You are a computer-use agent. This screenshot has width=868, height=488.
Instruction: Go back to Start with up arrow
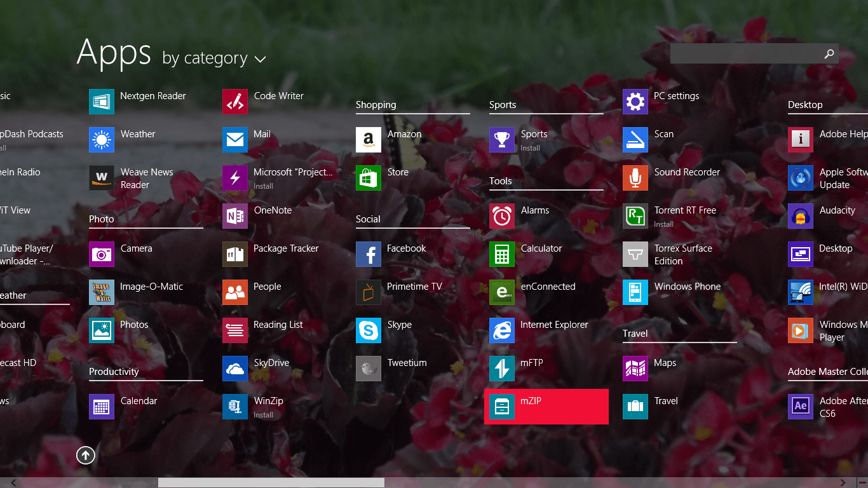point(86,455)
